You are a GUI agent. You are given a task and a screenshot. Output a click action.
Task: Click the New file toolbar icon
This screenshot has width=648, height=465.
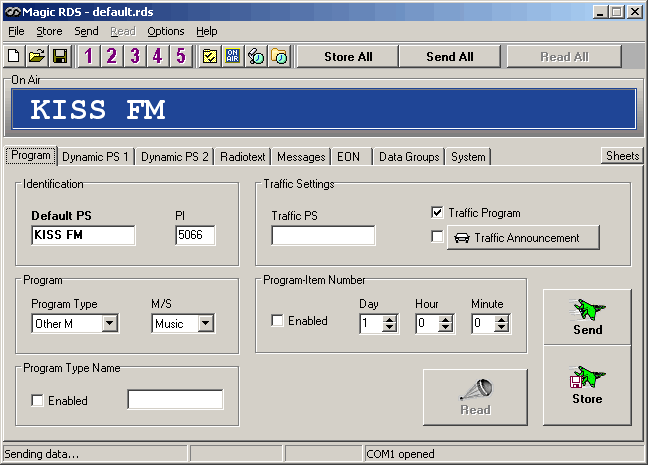pos(14,56)
